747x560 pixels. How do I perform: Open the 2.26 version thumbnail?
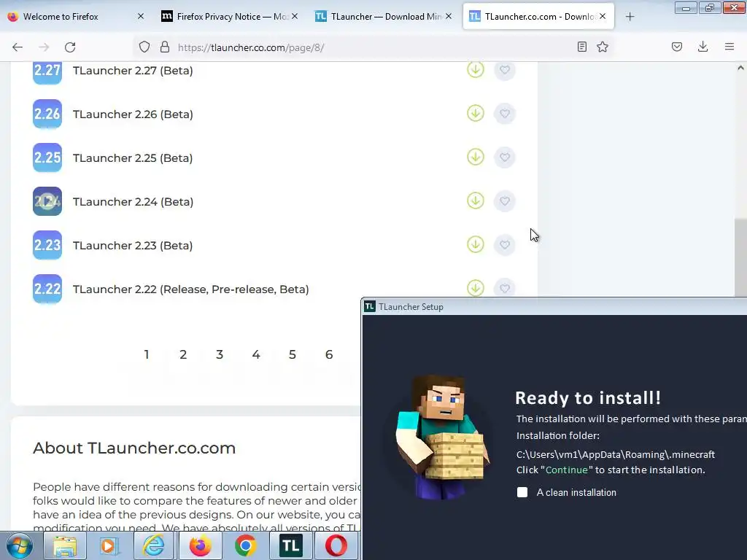coord(47,114)
